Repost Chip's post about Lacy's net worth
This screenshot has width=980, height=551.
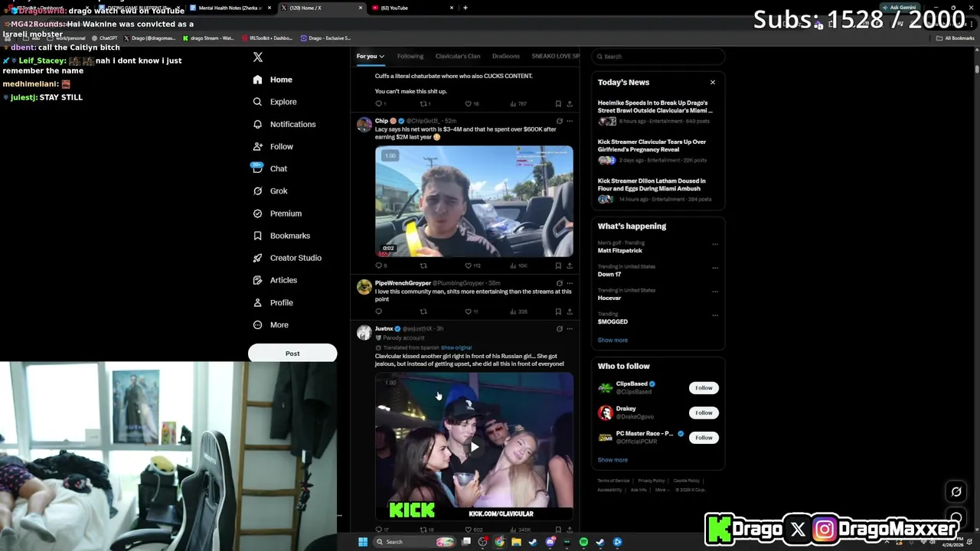point(423,266)
